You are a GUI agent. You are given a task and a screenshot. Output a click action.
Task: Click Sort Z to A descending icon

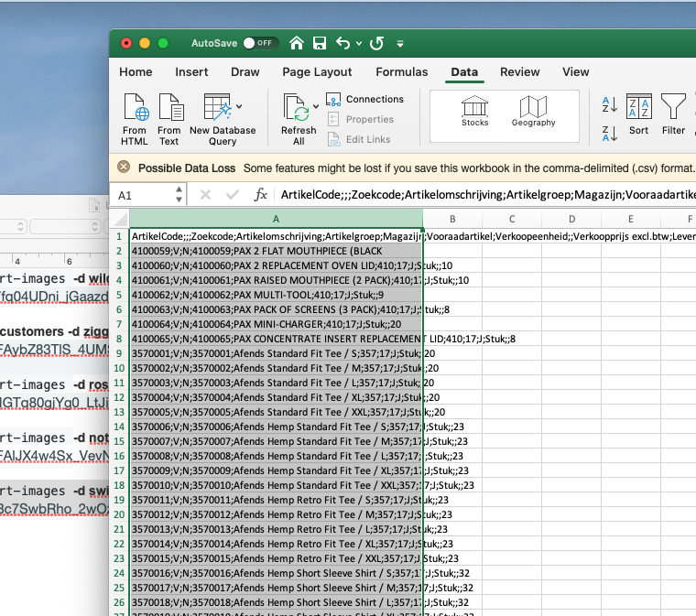click(x=609, y=134)
